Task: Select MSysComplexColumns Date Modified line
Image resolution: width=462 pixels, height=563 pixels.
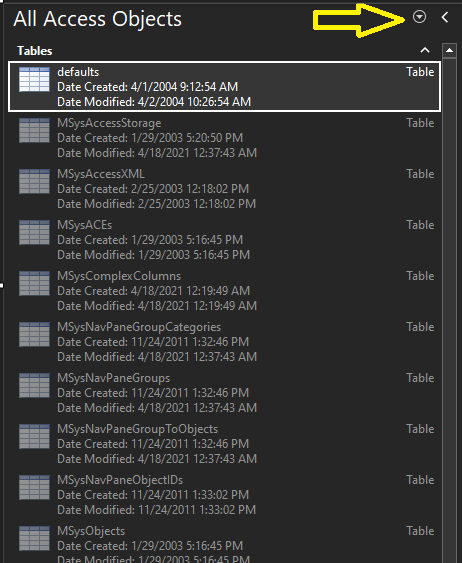Action: tap(157, 306)
